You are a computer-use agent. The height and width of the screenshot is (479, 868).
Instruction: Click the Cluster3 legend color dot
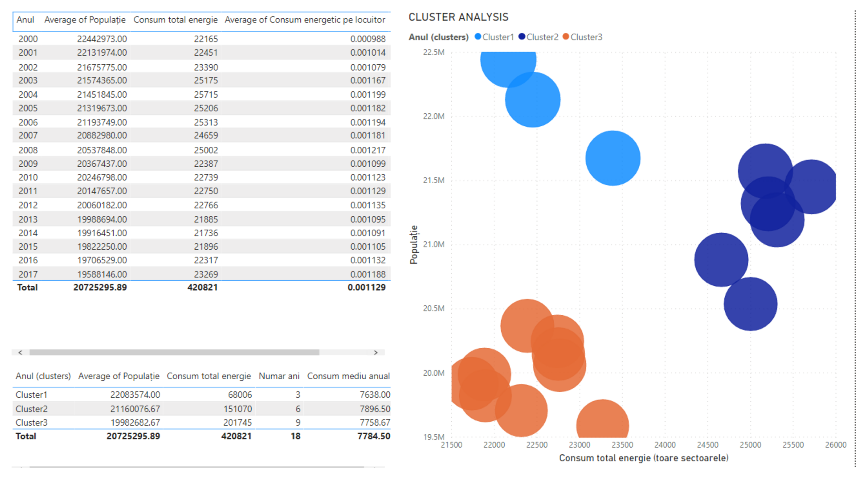pyautogui.click(x=566, y=37)
